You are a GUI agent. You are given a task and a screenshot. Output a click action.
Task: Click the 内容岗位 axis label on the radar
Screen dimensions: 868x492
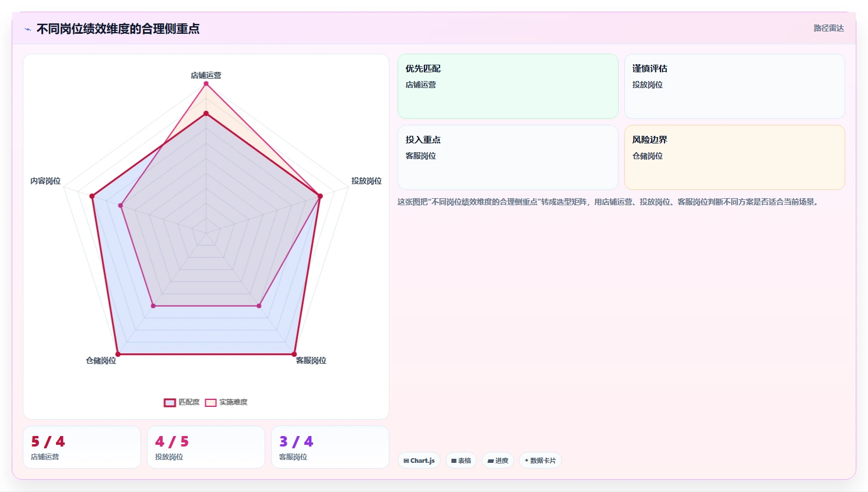pos(45,181)
